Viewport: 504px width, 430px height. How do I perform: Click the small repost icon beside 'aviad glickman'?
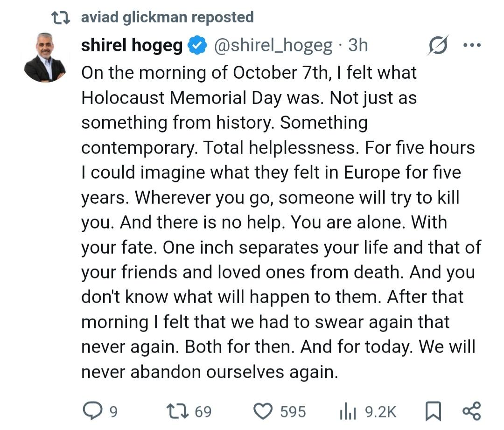click(x=60, y=18)
